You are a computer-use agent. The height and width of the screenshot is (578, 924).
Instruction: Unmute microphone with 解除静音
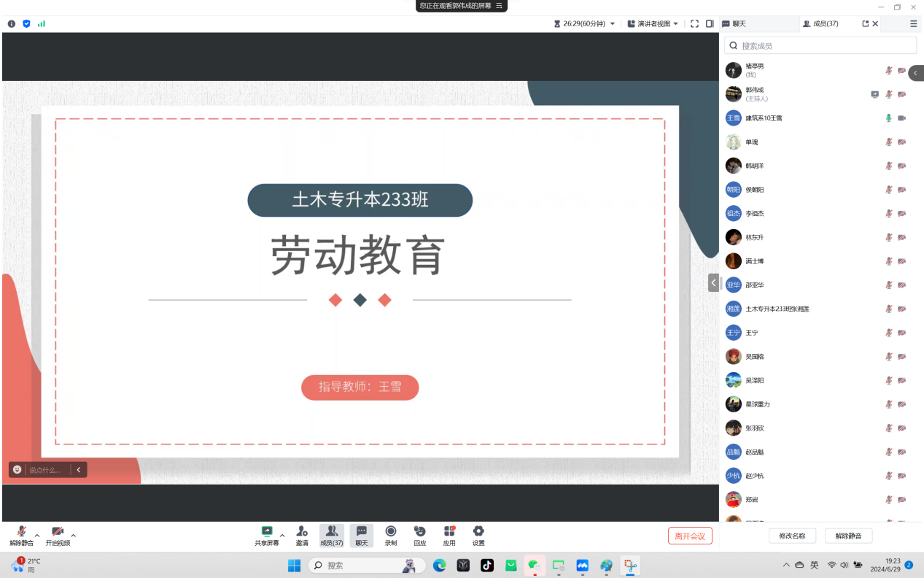(x=22, y=532)
